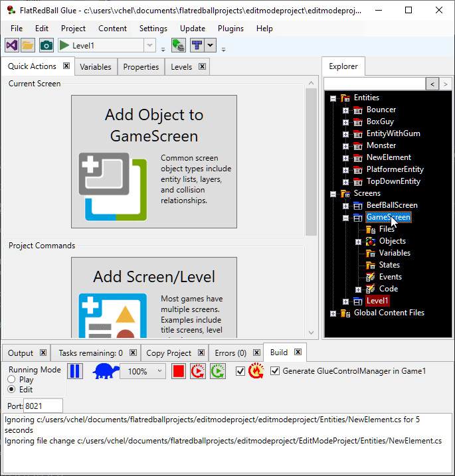Select Play running mode
This screenshot has height=476, width=455.
[11, 380]
